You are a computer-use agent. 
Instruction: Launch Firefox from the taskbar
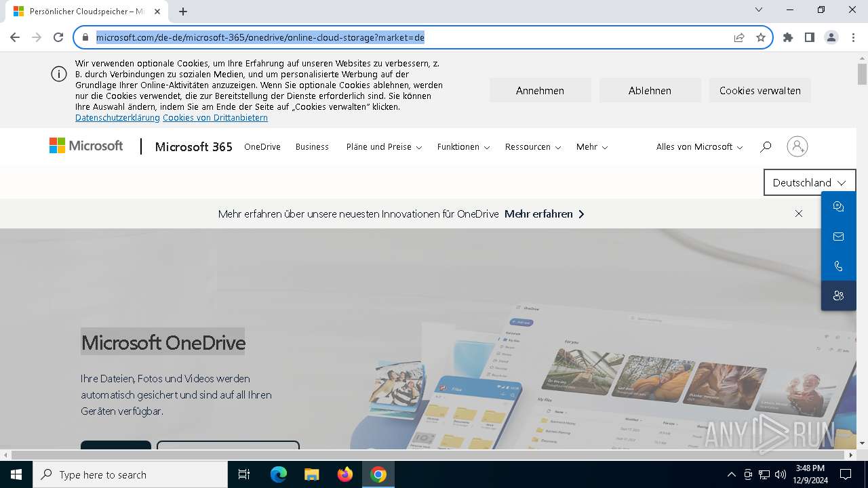(x=344, y=474)
